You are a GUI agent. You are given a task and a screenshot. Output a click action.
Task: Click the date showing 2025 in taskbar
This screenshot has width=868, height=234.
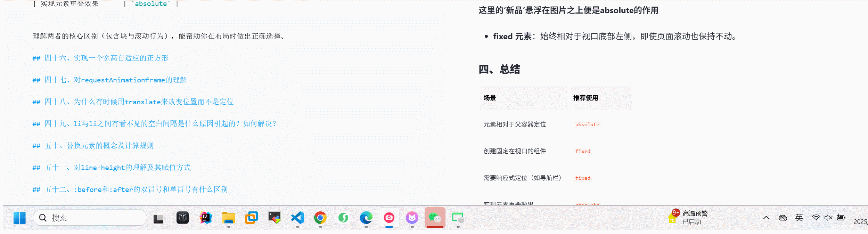pyautogui.click(x=861, y=221)
